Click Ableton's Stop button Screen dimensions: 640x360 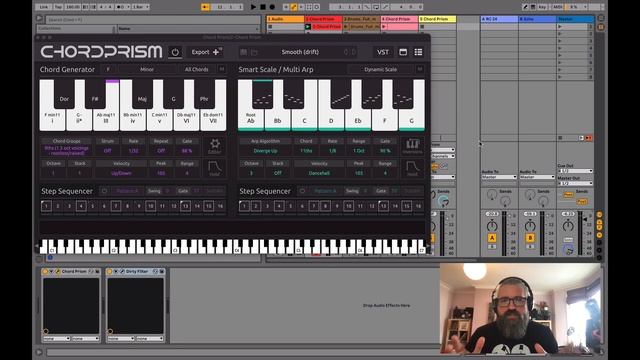click(263, 7)
